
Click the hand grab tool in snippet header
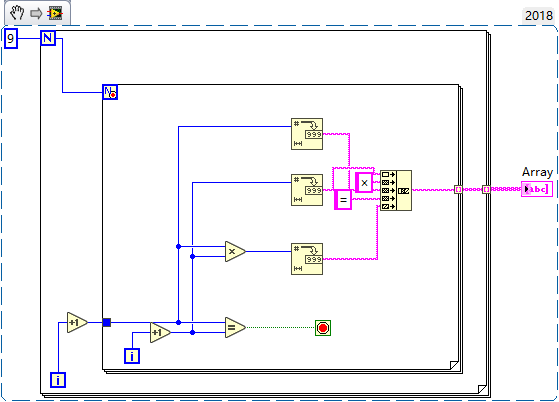[17, 13]
